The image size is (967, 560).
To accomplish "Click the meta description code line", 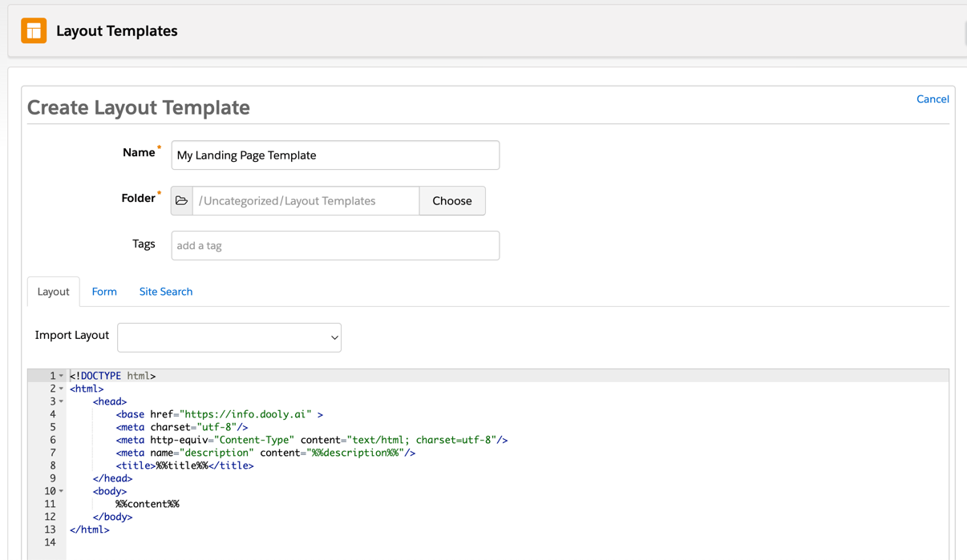I will [265, 453].
